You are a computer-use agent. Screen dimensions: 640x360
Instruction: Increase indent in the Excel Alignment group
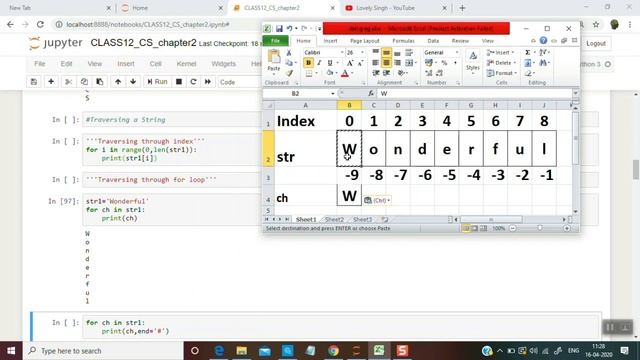(x=386, y=73)
